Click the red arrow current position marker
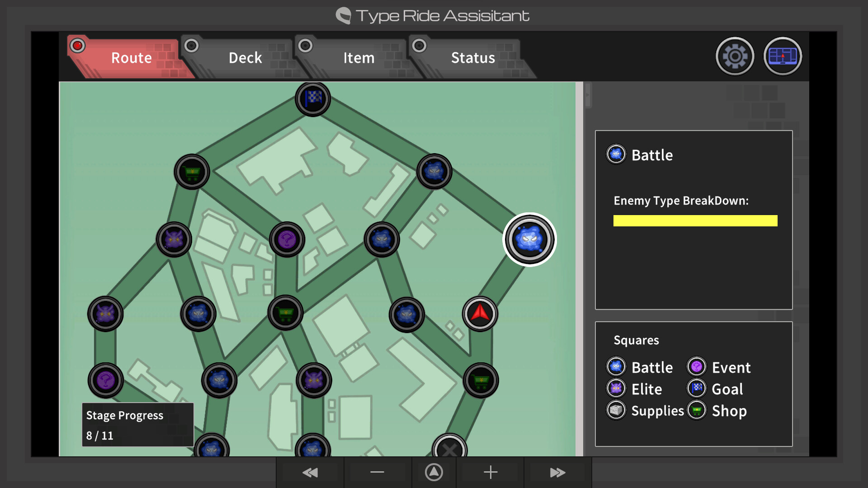Image resolution: width=868 pixels, height=488 pixels. click(x=481, y=313)
